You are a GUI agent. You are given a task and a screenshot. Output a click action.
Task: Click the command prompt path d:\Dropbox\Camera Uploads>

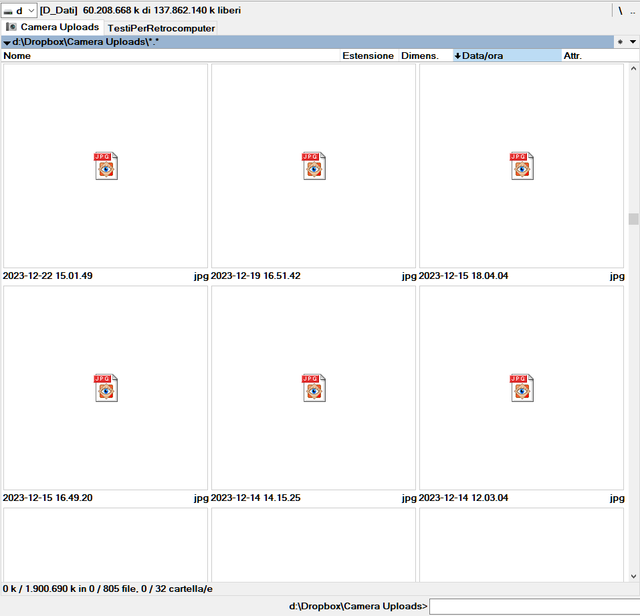point(358,606)
